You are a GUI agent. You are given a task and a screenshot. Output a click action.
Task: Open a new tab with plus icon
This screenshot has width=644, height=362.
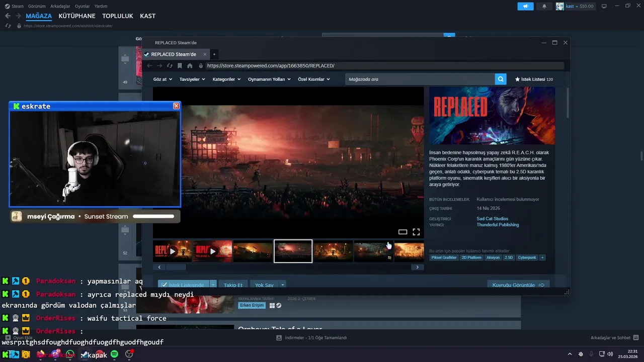pos(214,54)
